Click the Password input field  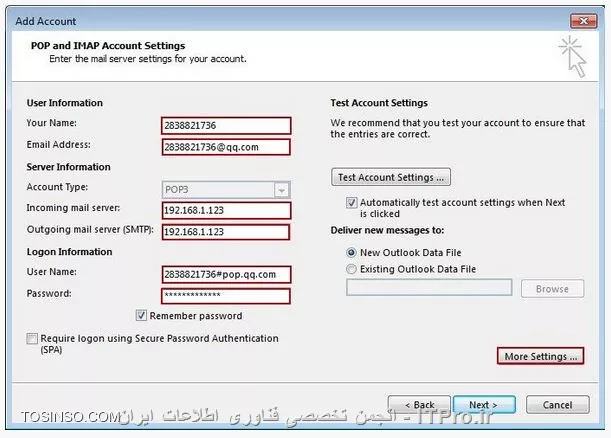point(226,296)
